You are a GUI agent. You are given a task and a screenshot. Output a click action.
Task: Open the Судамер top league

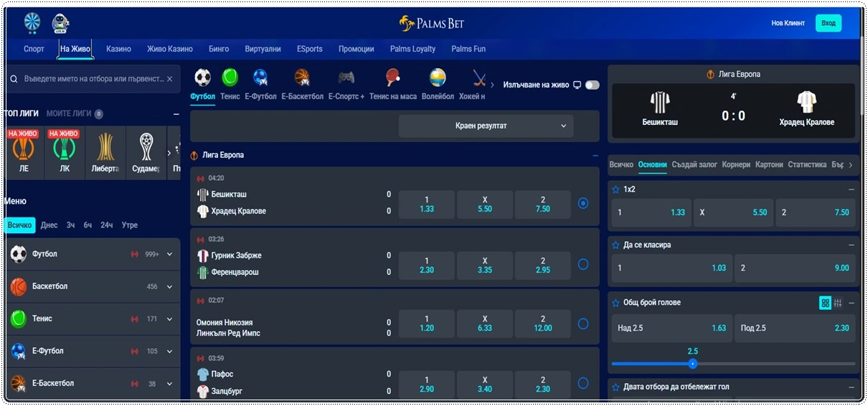[x=146, y=152]
